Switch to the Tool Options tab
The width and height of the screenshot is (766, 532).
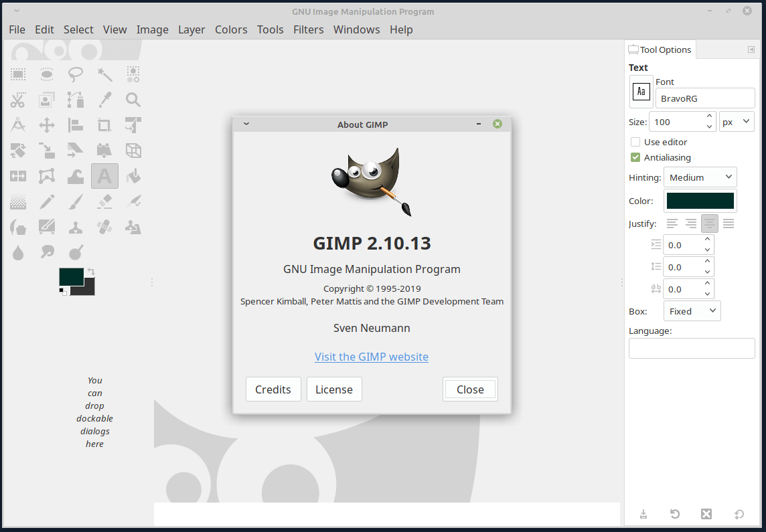[660, 50]
